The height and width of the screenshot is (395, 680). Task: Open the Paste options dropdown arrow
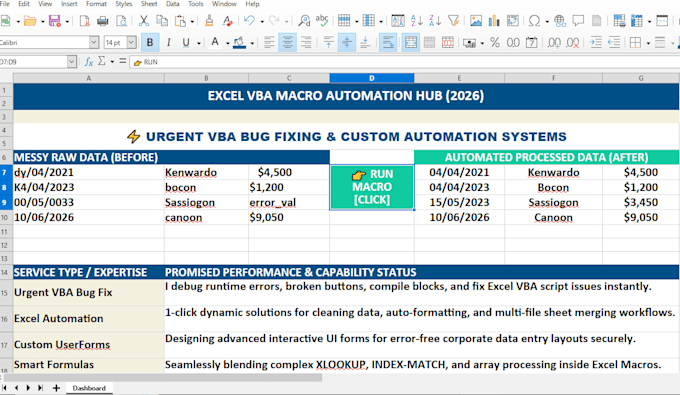192,21
